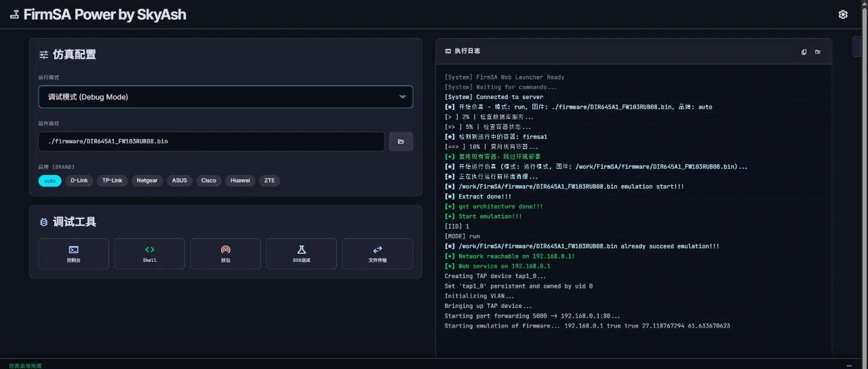Click log line 'Bringing up TAP device...'
Viewport: 868px width, 369px height.
click(488, 306)
